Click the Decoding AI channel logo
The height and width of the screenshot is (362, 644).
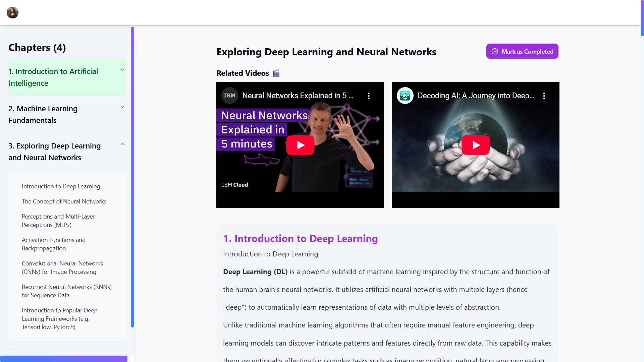click(405, 96)
